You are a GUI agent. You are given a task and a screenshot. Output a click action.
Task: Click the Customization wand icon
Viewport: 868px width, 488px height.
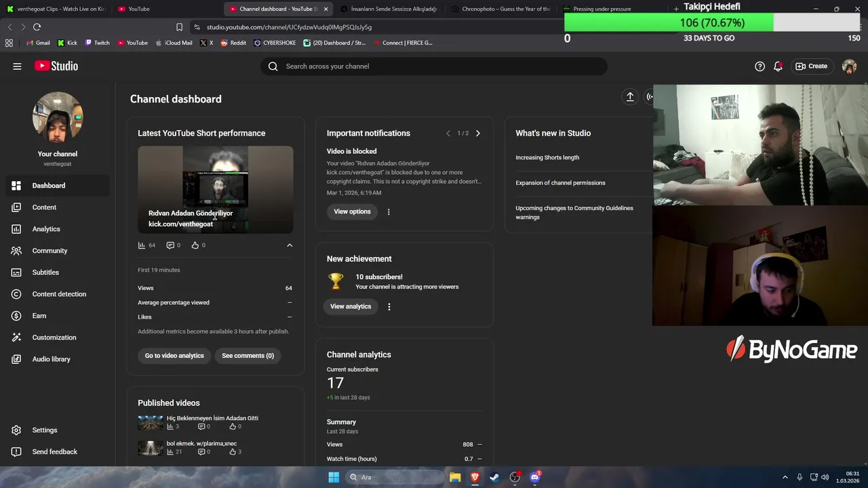point(16,338)
